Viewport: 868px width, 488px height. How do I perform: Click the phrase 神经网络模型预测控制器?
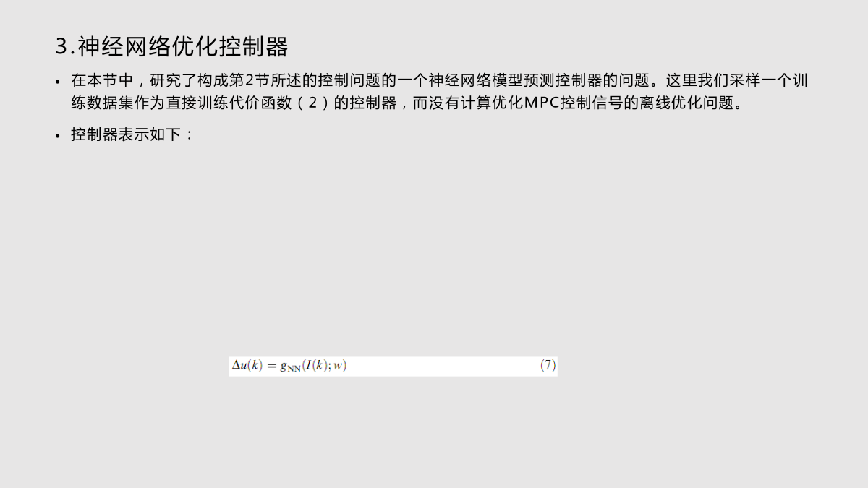pos(515,80)
